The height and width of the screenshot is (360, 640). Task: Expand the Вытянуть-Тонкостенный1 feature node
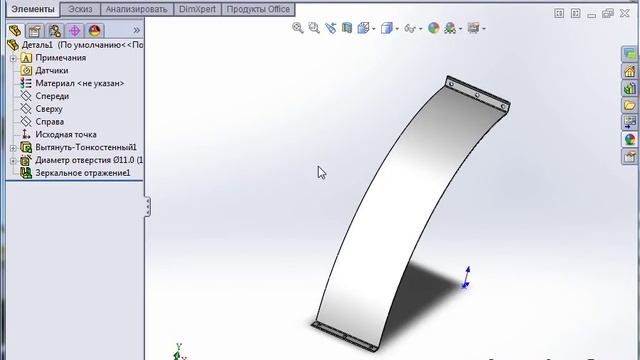pos(13,148)
